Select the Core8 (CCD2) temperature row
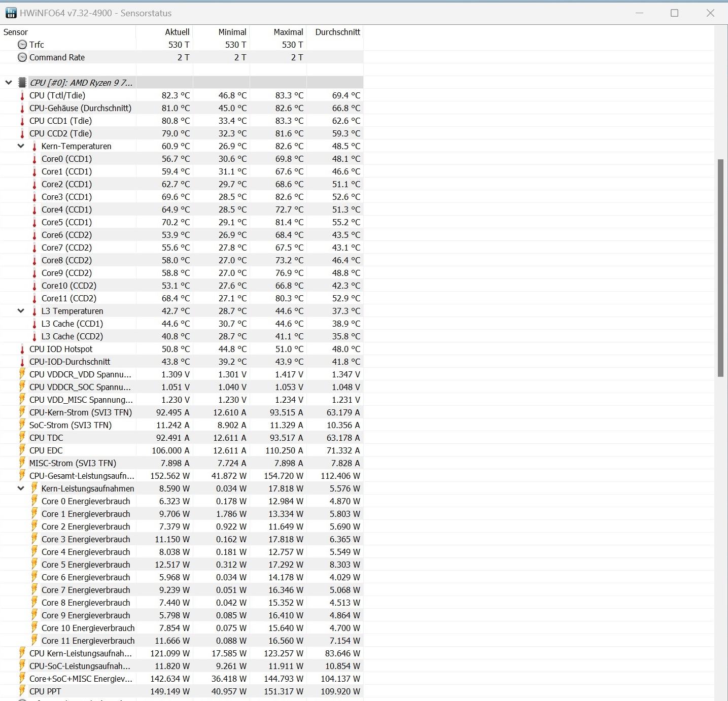The height and width of the screenshot is (701, 728). coord(182,260)
